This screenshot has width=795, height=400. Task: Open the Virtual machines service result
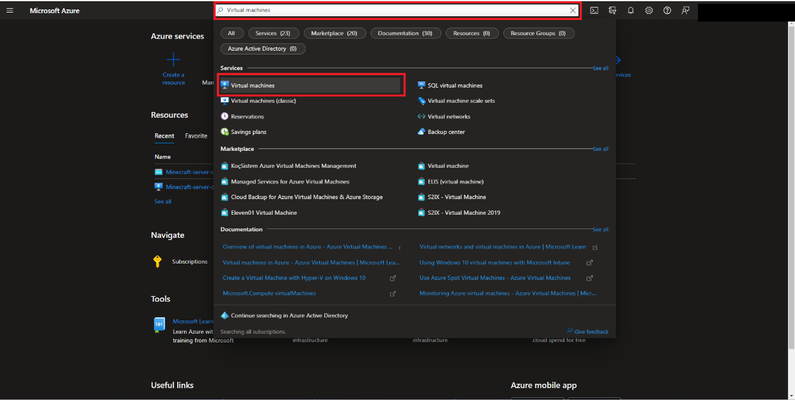(x=311, y=85)
